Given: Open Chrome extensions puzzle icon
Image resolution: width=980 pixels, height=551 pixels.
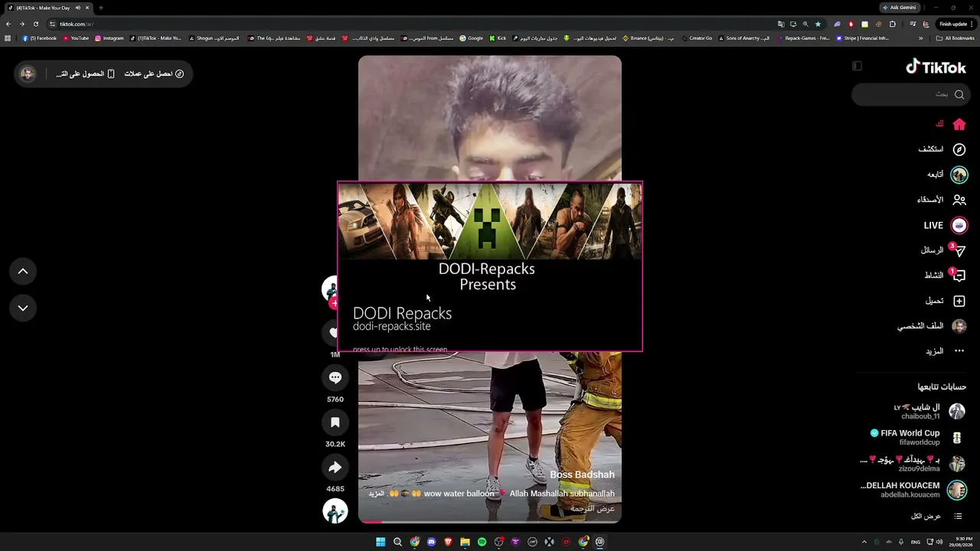Looking at the screenshot, I should click(892, 24).
